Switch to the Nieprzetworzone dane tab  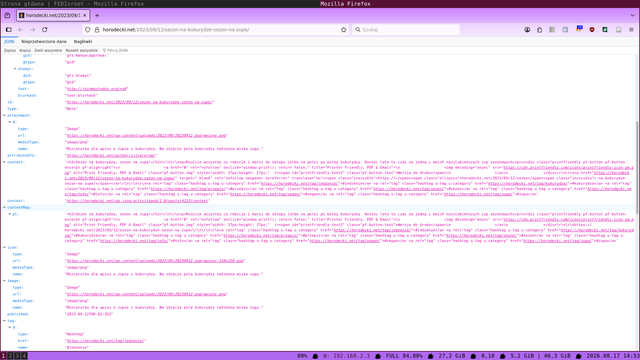[x=44, y=42]
